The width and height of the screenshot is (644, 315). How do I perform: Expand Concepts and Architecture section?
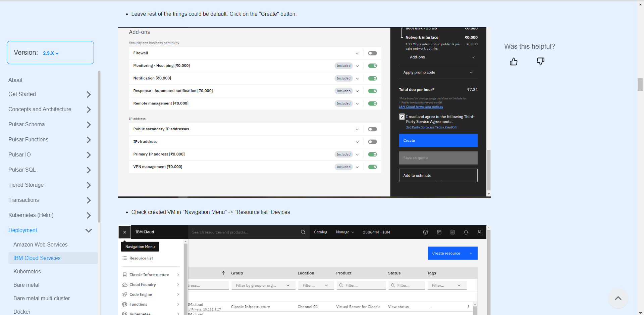pos(89,109)
